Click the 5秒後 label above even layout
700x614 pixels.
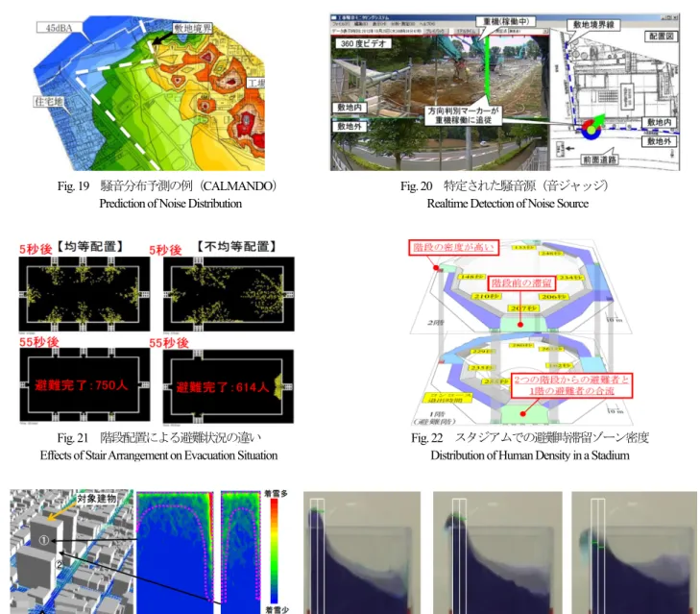pyautogui.click(x=36, y=249)
